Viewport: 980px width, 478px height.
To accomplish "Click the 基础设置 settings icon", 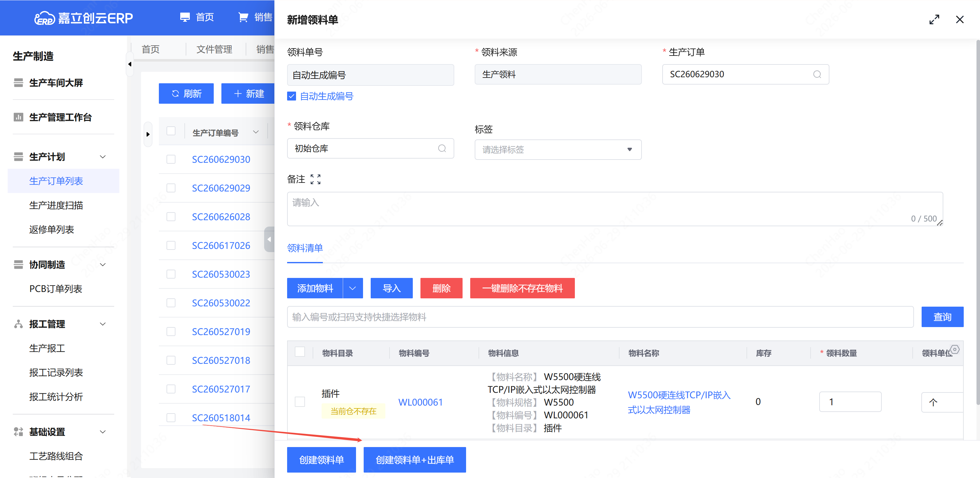I will point(18,431).
